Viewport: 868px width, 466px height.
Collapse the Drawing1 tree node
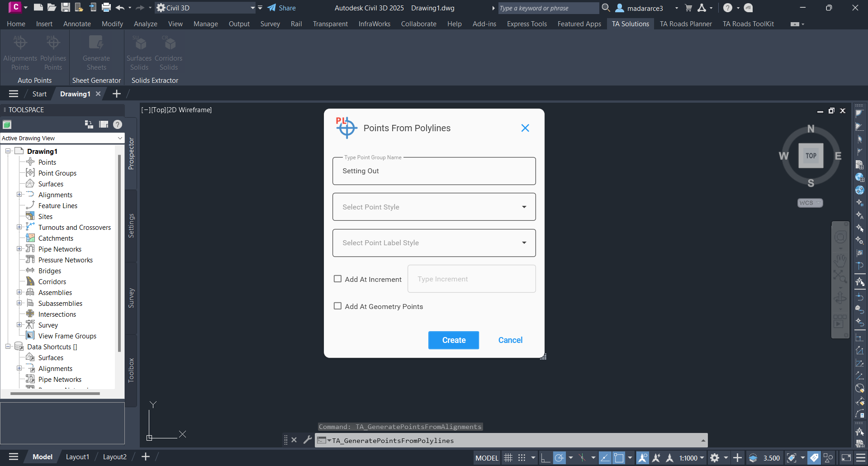tap(8, 151)
